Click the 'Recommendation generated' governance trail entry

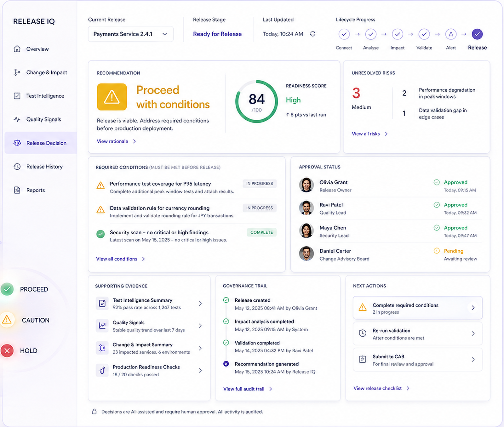270,367
